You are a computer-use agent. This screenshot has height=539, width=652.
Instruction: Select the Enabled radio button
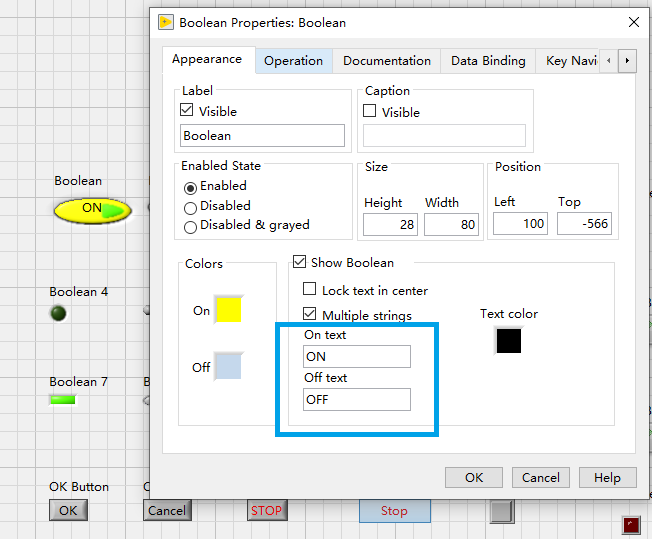190,188
